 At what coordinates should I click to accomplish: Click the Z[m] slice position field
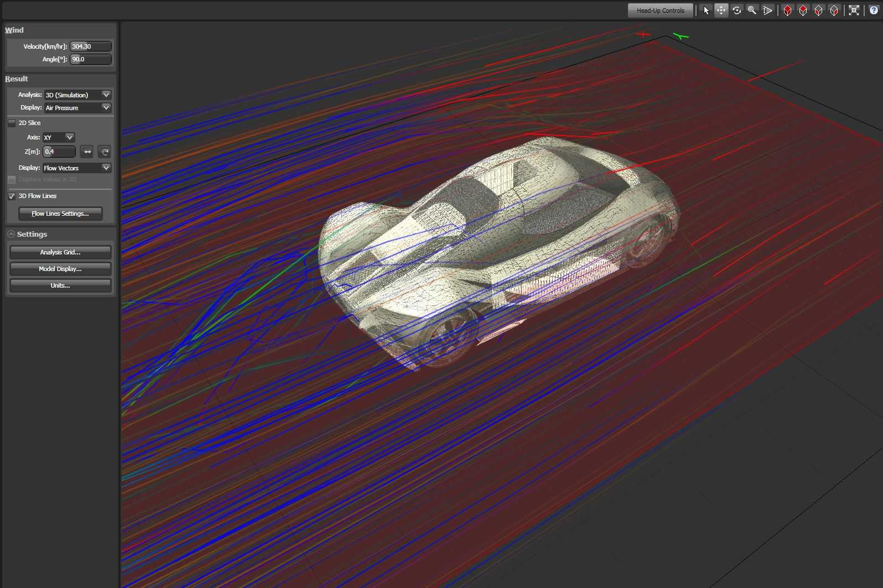[x=59, y=152]
